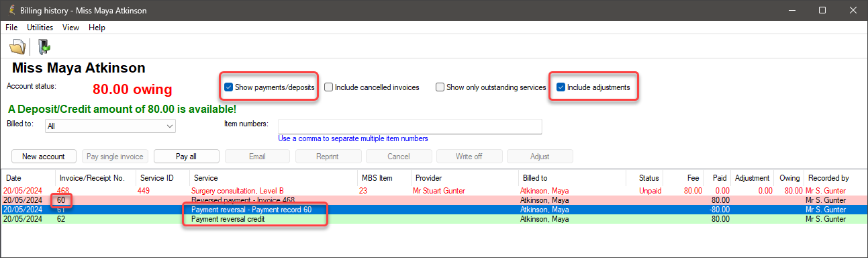
Task: Open the Utilities menu
Action: (40, 28)
